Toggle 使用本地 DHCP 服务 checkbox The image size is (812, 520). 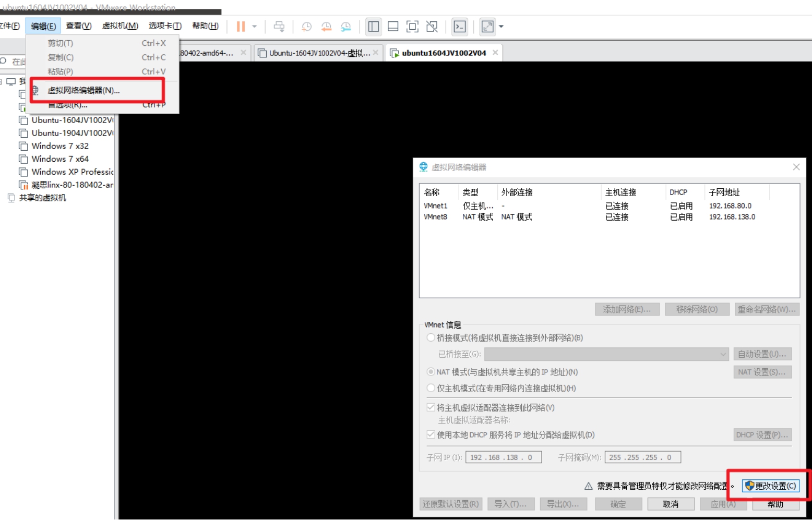pos(431,434)
